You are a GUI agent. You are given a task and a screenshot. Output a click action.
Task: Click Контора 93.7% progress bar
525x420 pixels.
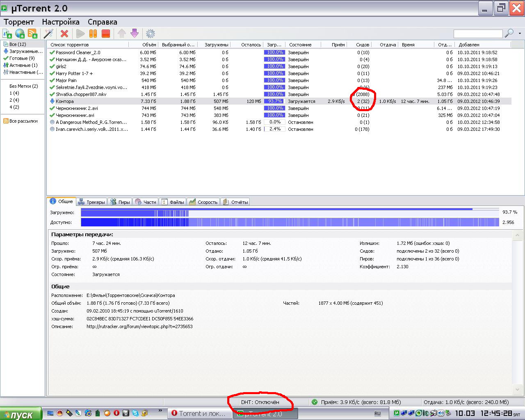(274, 101)
